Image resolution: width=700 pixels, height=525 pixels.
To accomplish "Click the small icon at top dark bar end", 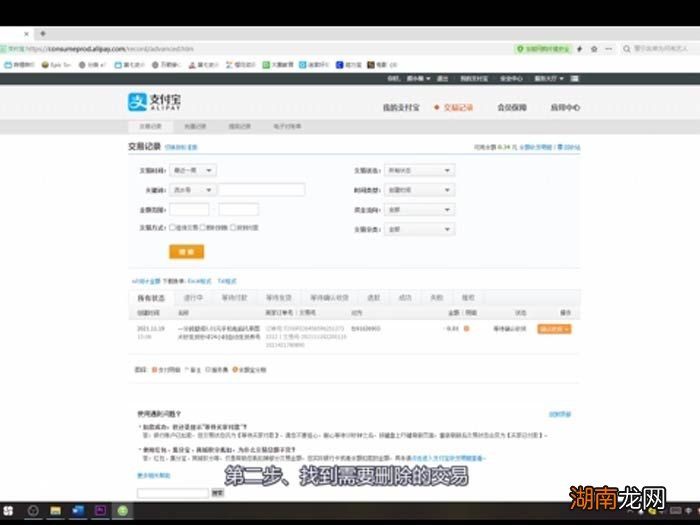I will pos(575,79).
